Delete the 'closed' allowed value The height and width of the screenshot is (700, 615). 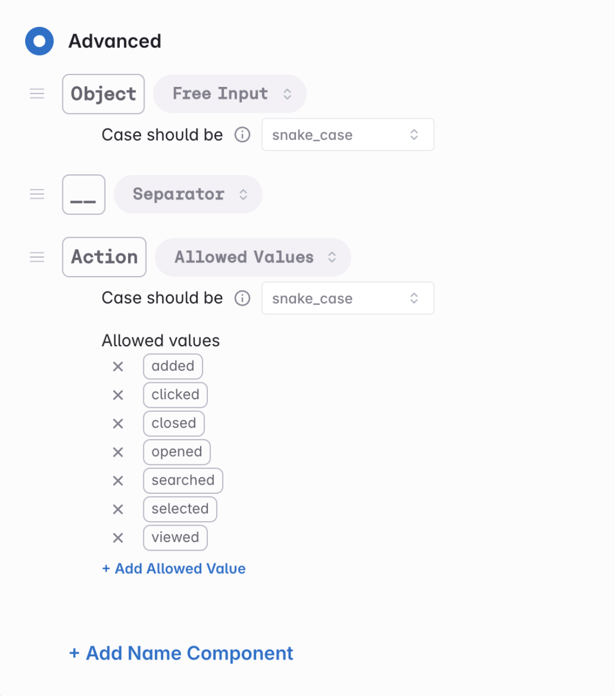pos(118,423)
